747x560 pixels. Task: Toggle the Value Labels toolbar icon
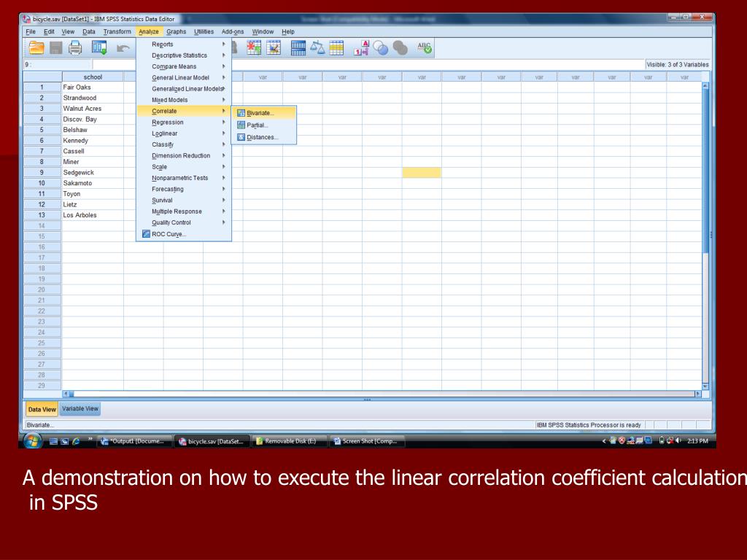coord(361,47)
